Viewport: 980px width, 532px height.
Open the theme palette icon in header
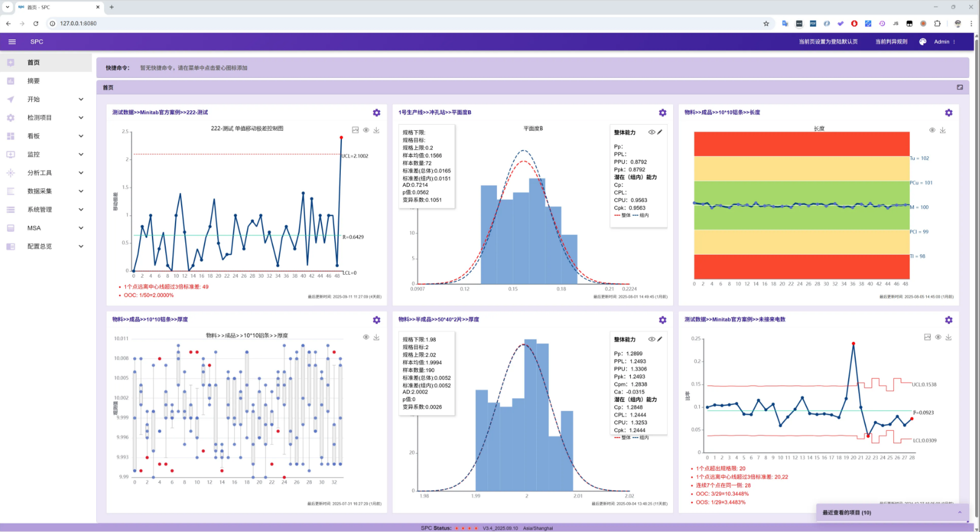pos(922,42)
